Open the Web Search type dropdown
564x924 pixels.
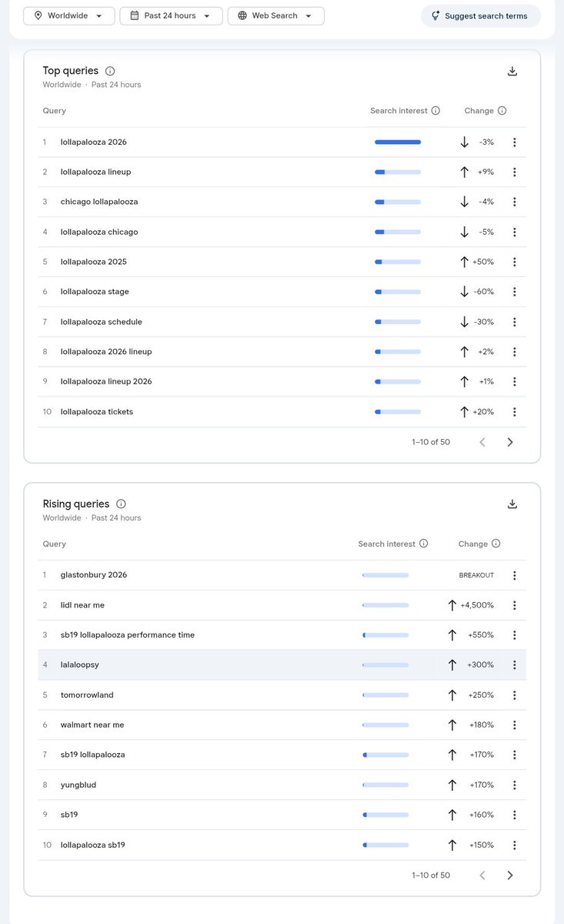point(275,15)
